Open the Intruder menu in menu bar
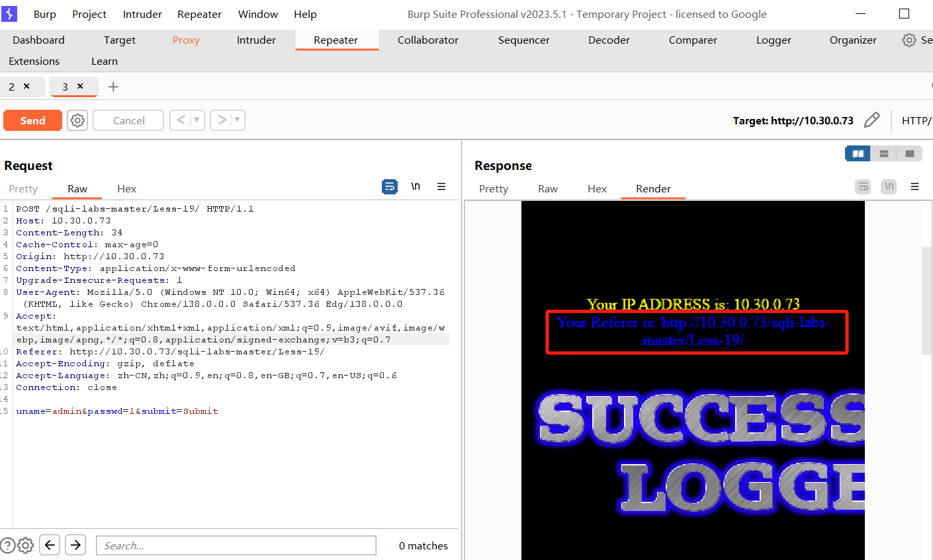933x560 pixels. pyautogui.click(x=142, y=14)
